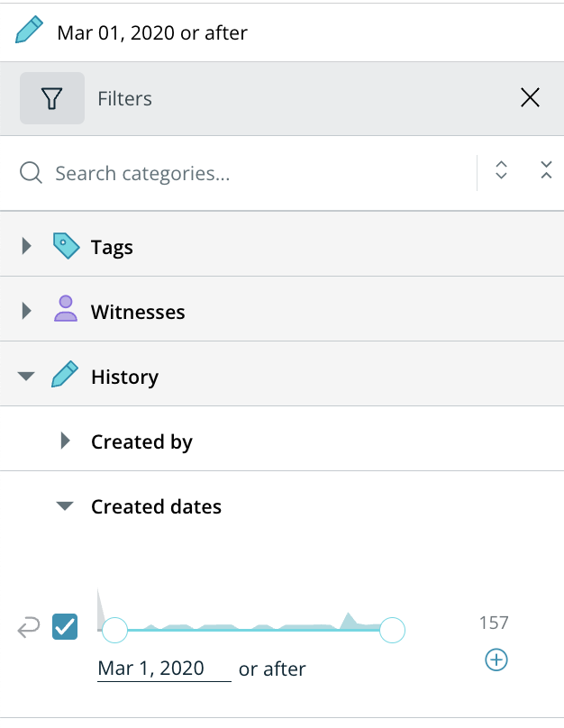Viewport: 564px width, 728px height.
Task: Click the funnel Filters icon button
Action: [x=51, y=98]
